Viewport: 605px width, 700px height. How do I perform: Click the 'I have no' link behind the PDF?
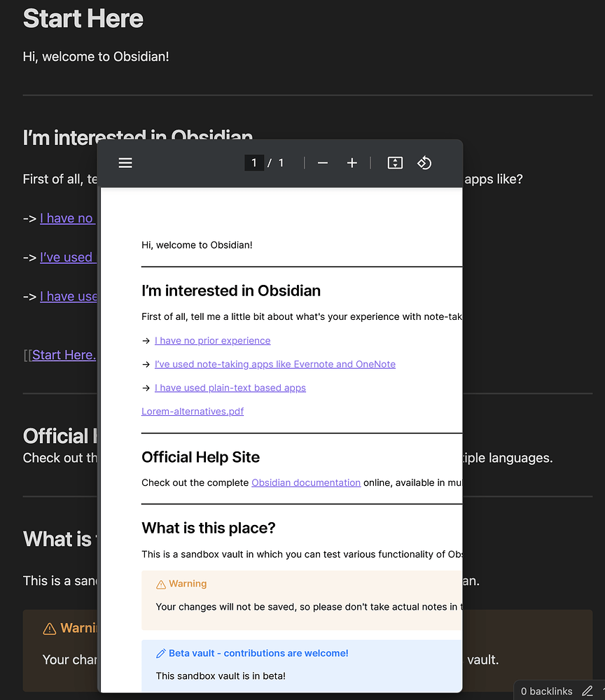click(x=67, y=218)
